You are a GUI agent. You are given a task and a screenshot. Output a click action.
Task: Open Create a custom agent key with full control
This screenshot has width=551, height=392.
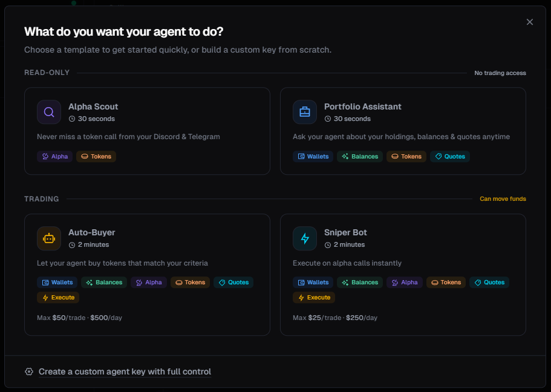pos(125,371)
